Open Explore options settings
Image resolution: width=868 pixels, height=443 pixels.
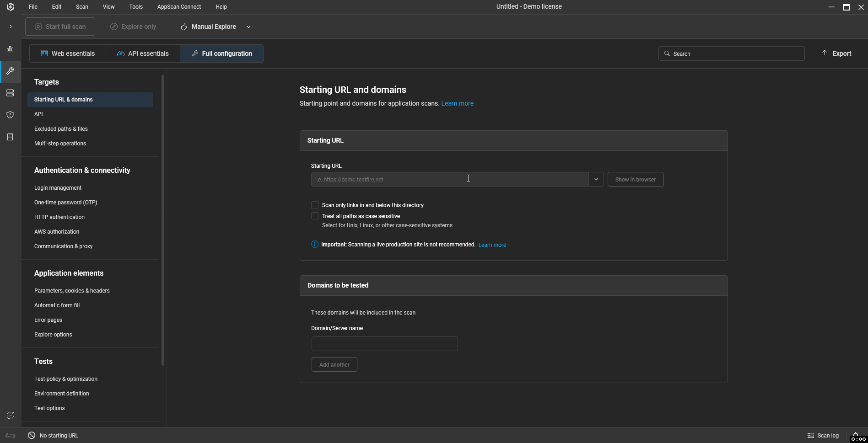[x=53, y=335]
